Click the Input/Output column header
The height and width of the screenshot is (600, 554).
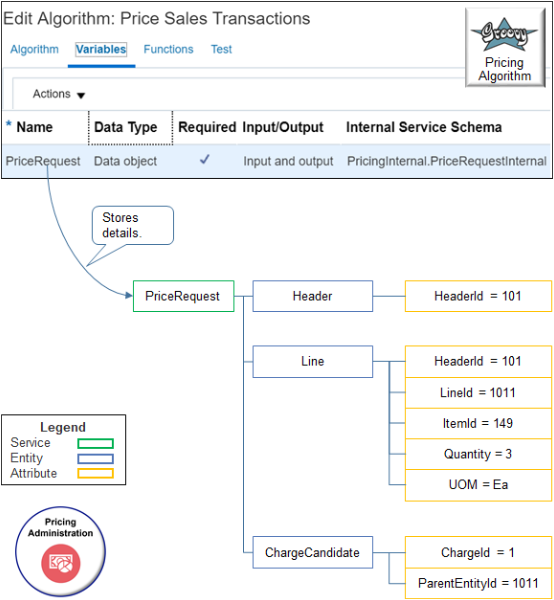click(283, 127)
